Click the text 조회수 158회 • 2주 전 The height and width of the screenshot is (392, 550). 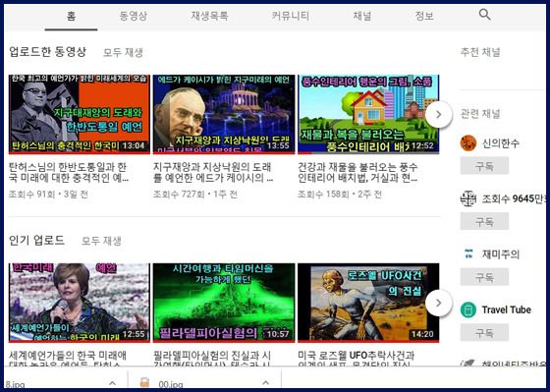[x=340, y=195]
